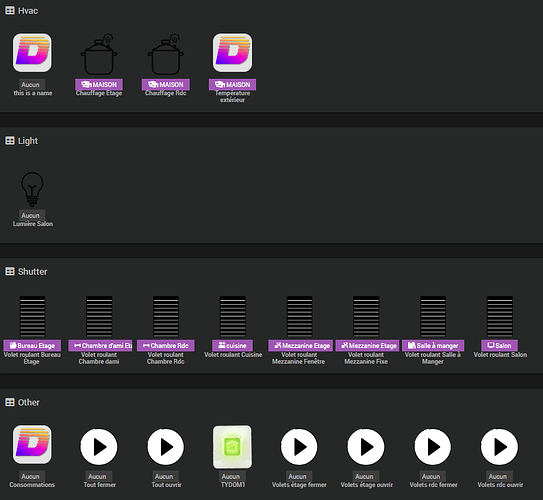
Task: Collapse the Light section header
Action: pos(21,141)
